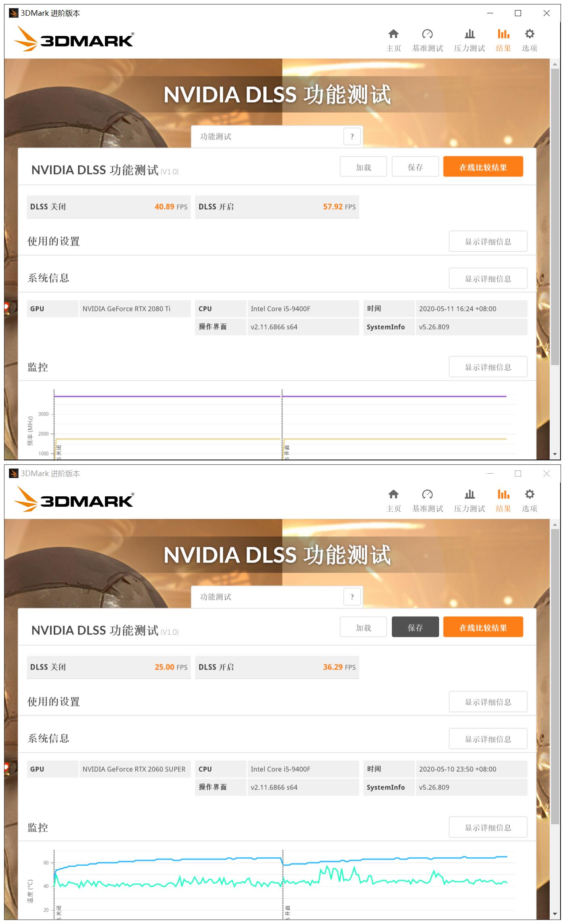Click 加载 button in RTX 2060 SUPER window

coord(363,627)
